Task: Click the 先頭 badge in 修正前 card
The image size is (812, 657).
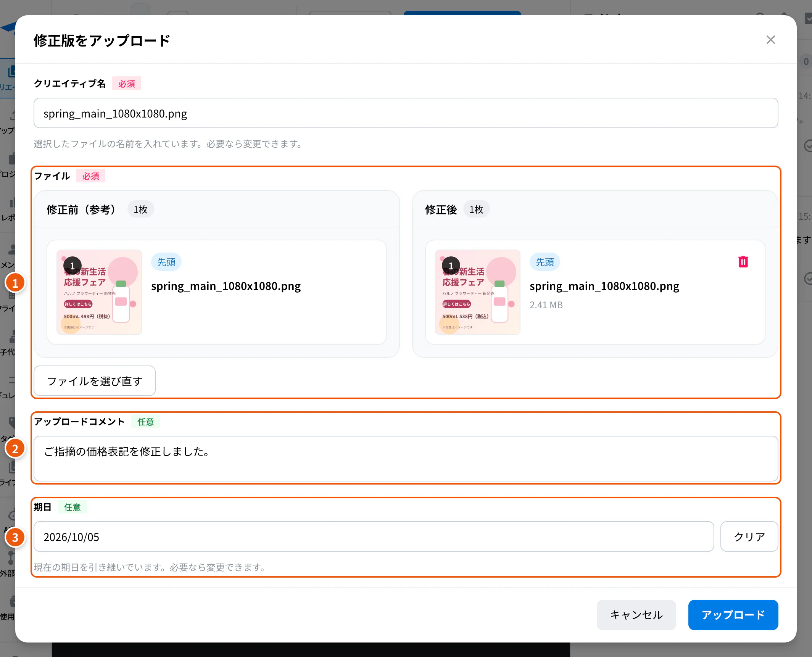Action: tap(166, 262)
